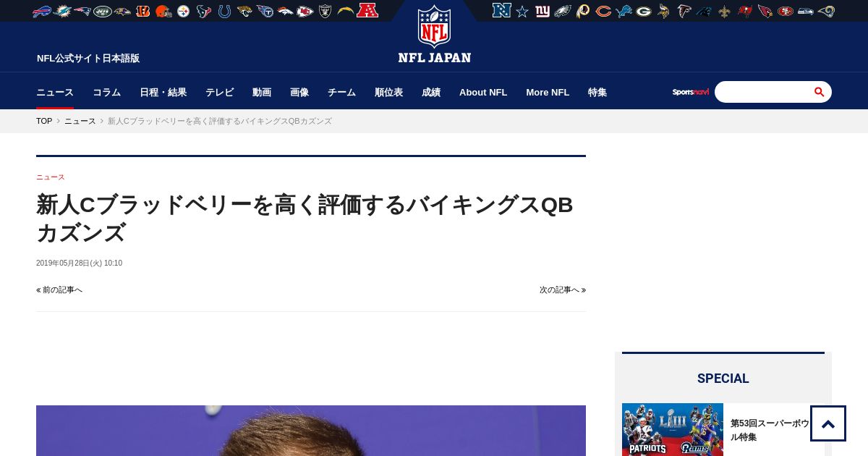This screenshot has height=456, width=868.
Task: Open the Jacksonville Jaguars logo
Action: (244, 11)
